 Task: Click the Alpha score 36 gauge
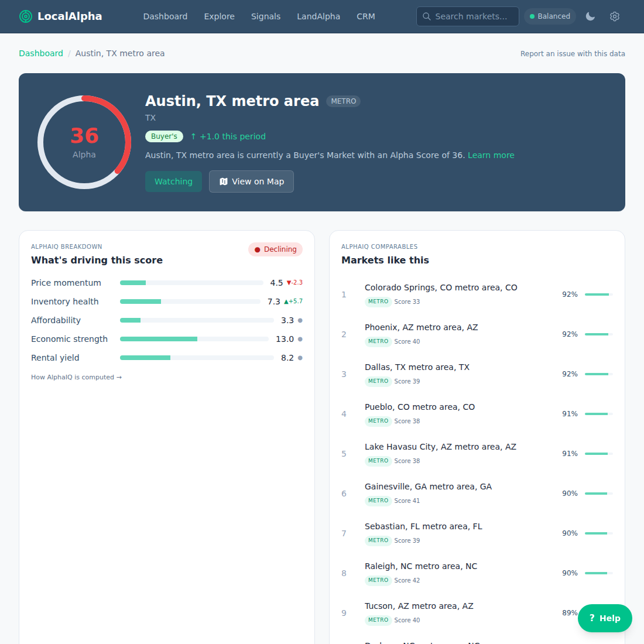coord(84,142)
